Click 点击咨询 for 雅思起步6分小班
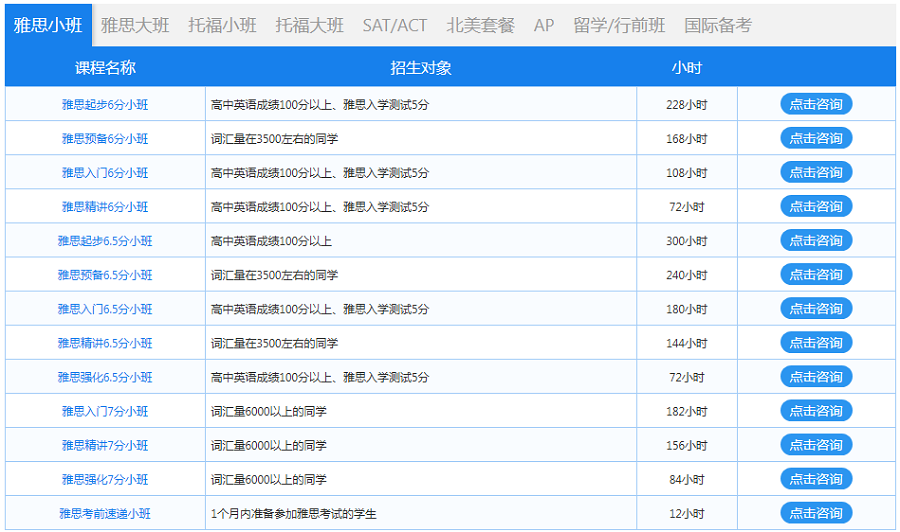The height and width of the screenshot is (532, 900). (x=816, y=104)
